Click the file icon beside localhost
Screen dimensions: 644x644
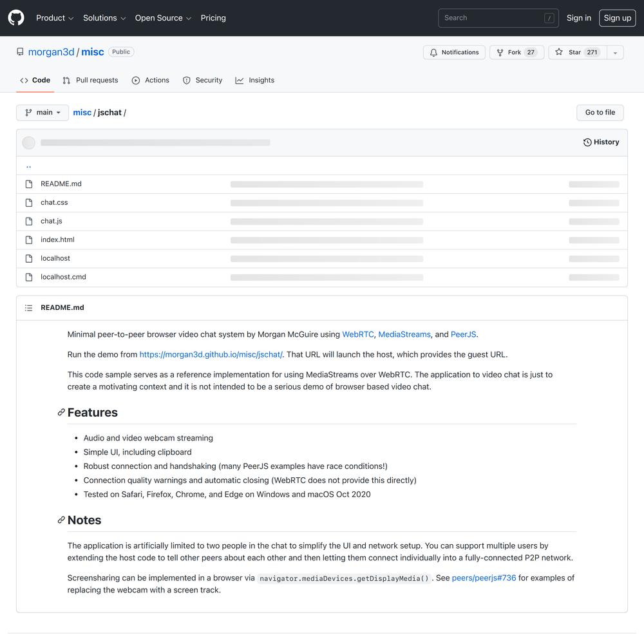(x=29, y=258)
